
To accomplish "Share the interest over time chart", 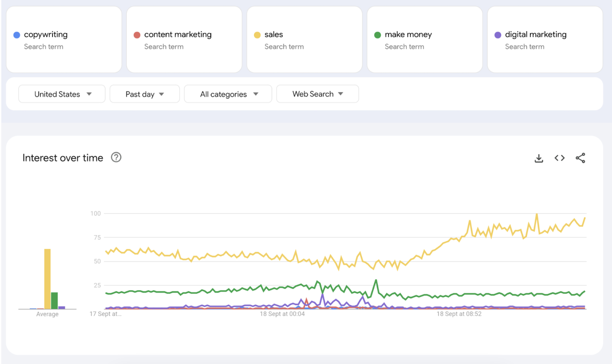I will [x=580, y=158].
